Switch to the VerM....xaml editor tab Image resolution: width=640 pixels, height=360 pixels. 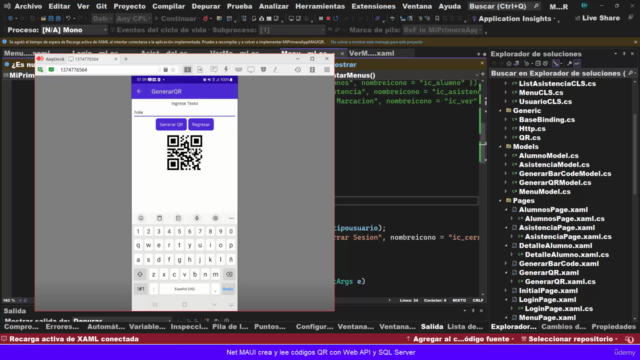coord(371,53)
